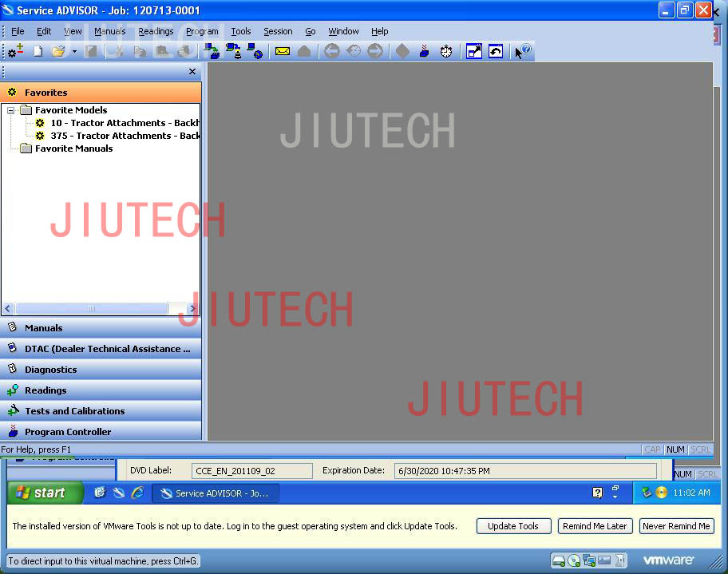Open the Session menu
The height and width of the screenshot is (574, 728).
click(278, 31)
